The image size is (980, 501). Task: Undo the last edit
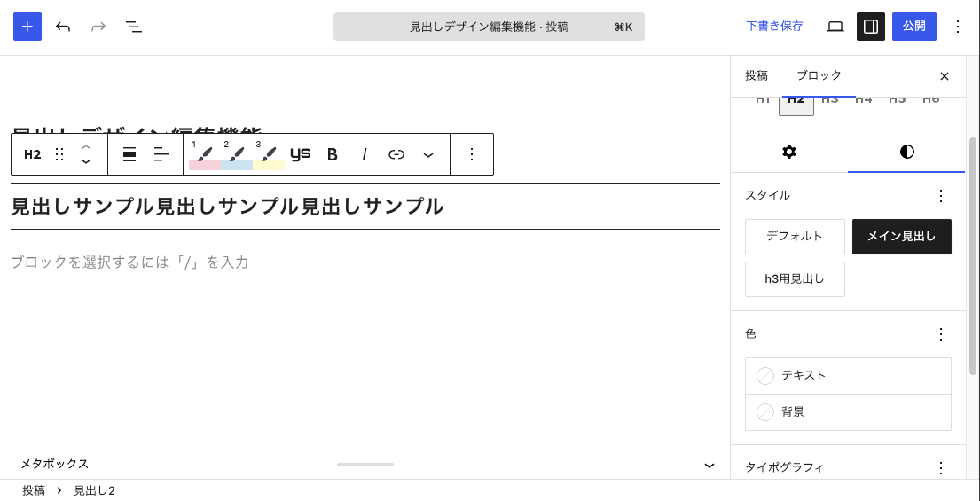click(x=62, y=27)
